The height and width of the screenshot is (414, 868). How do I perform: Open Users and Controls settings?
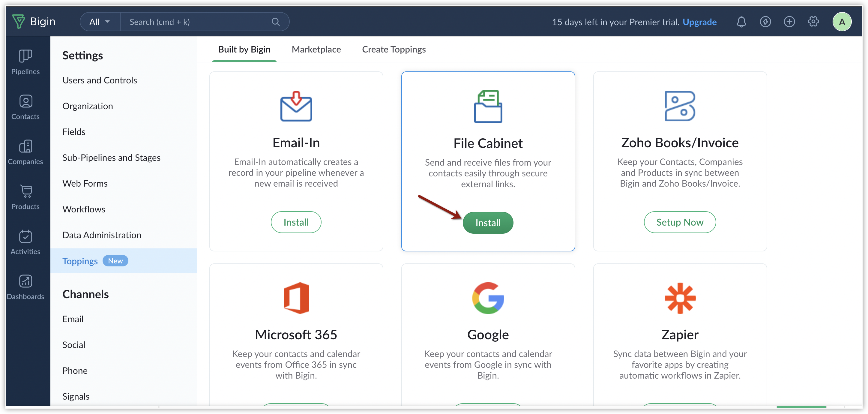pos(100,80)
